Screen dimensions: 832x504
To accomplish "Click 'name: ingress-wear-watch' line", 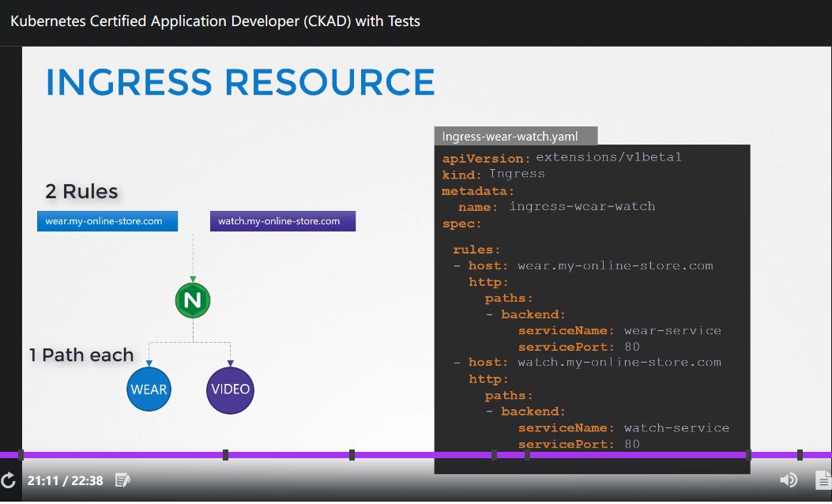I will 556,206.
